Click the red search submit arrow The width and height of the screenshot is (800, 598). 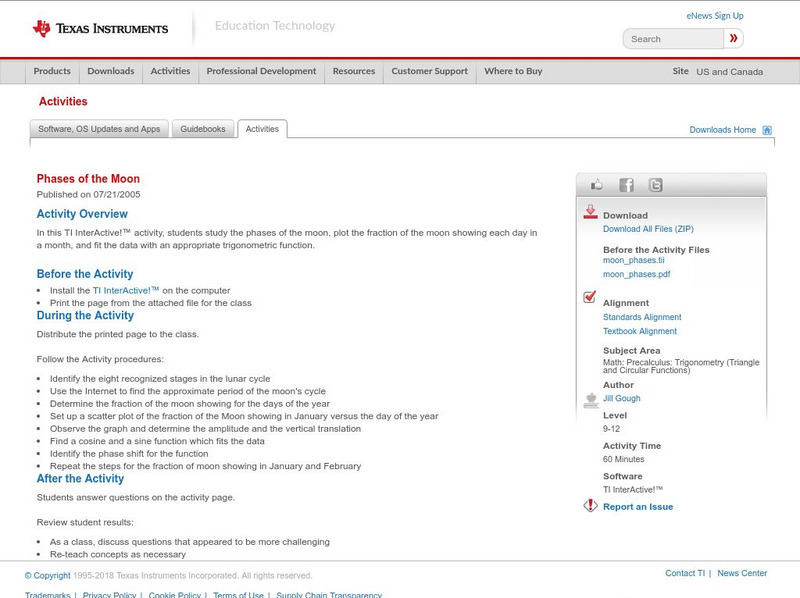(x=734, y=39)
